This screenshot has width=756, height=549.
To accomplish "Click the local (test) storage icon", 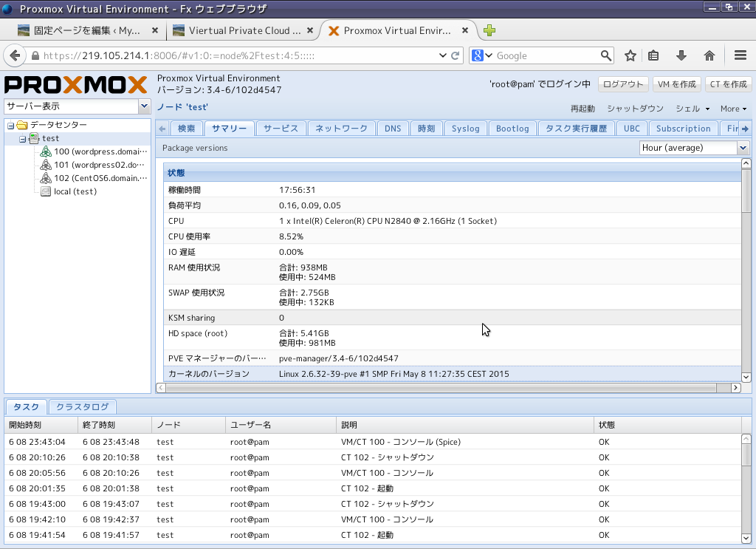I will pos(46,191).
